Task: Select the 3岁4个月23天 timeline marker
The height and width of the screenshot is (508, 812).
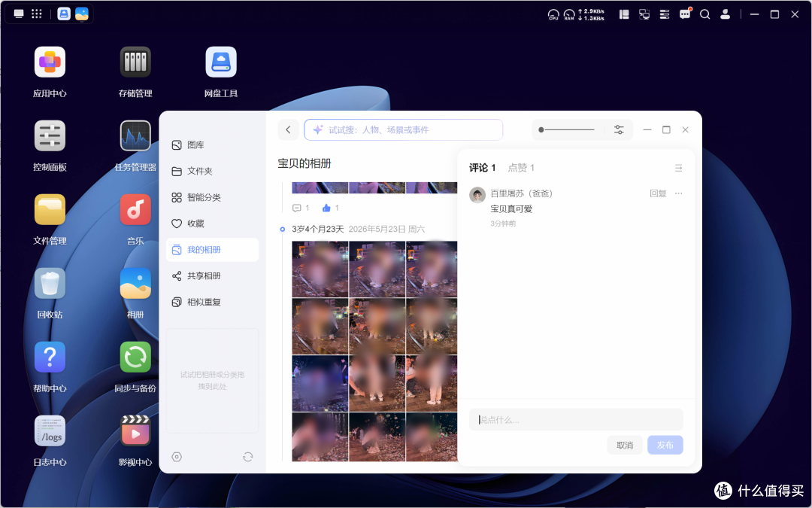Action: 282,229
